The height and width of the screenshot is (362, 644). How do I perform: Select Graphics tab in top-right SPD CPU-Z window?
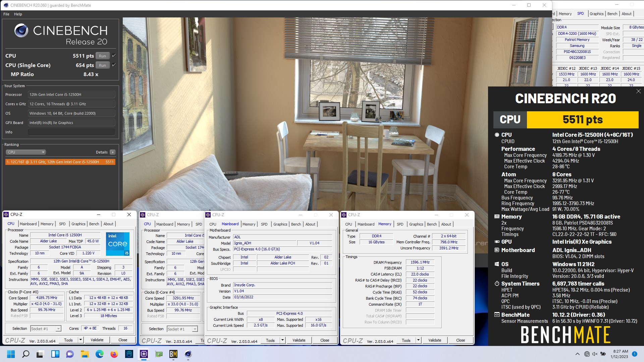click(597, 14)
